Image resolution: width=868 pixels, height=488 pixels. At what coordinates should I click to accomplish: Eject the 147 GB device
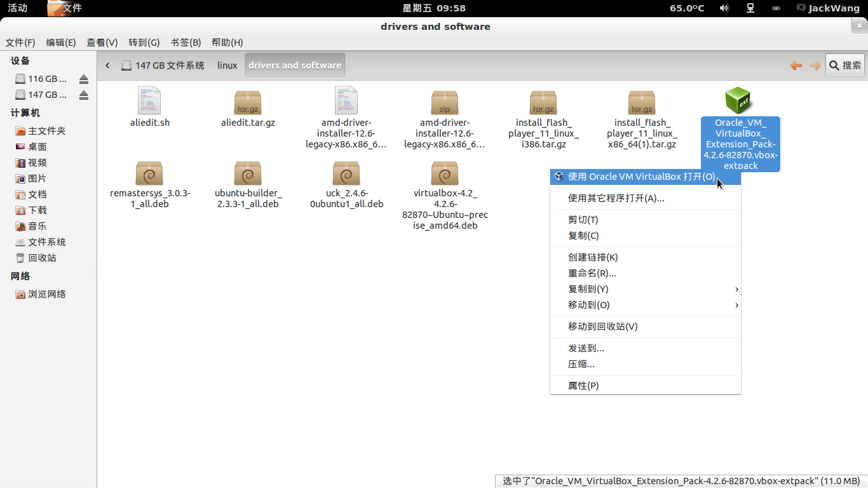(x=84, y=95)
